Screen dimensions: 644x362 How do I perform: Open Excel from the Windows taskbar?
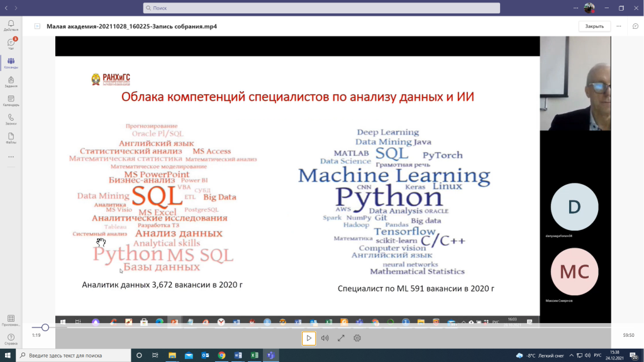point(254,355)
